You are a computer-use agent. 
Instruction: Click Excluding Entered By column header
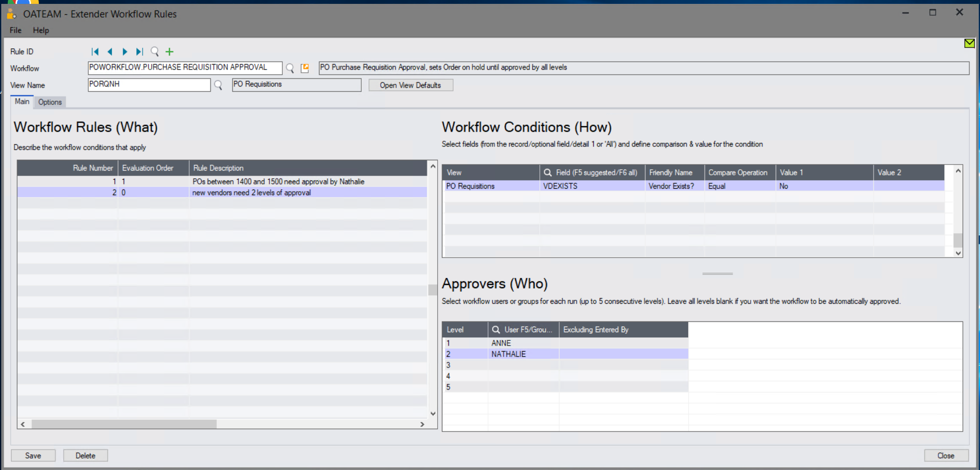(623, 330)
